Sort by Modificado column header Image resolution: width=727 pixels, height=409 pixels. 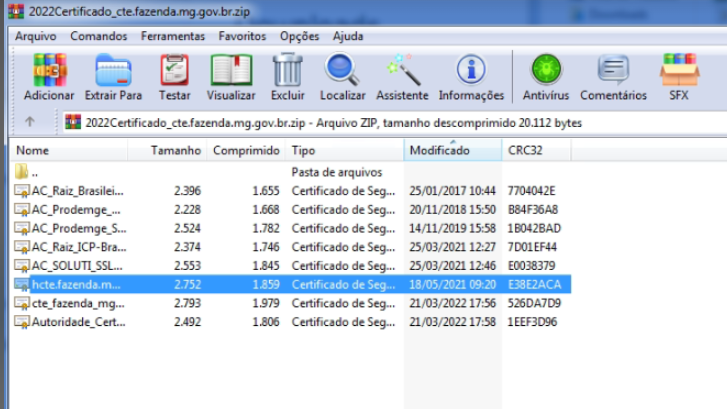coord(453,150)
